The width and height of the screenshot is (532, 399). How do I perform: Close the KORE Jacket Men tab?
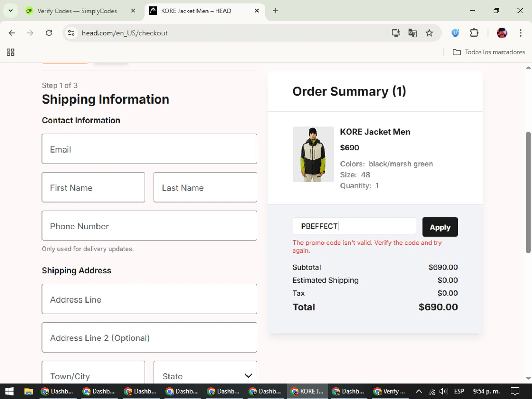(257, 11)
